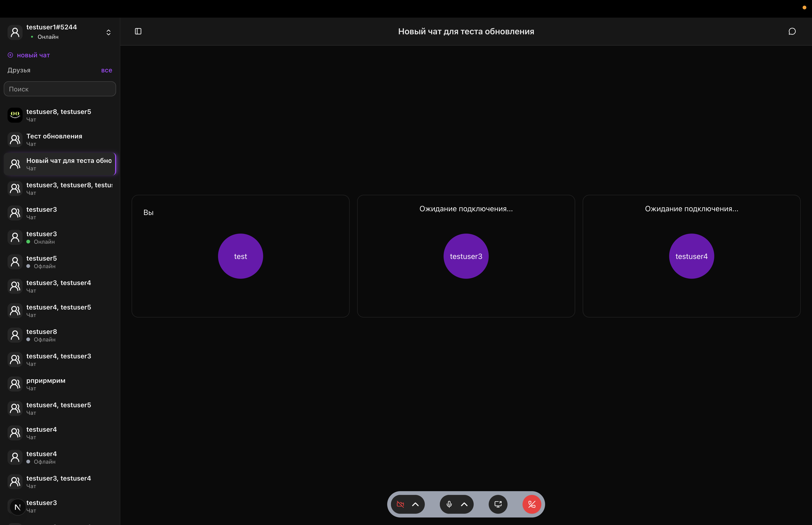The image size is (812, 525).
Task: Click the screen sharing icon in call controls
Action: tap(497, 504)
